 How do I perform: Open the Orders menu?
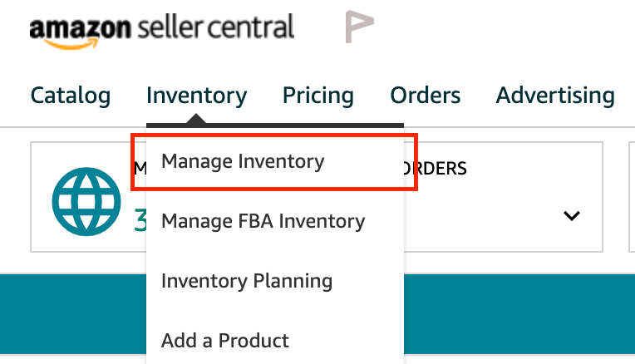tap(426, 96)
